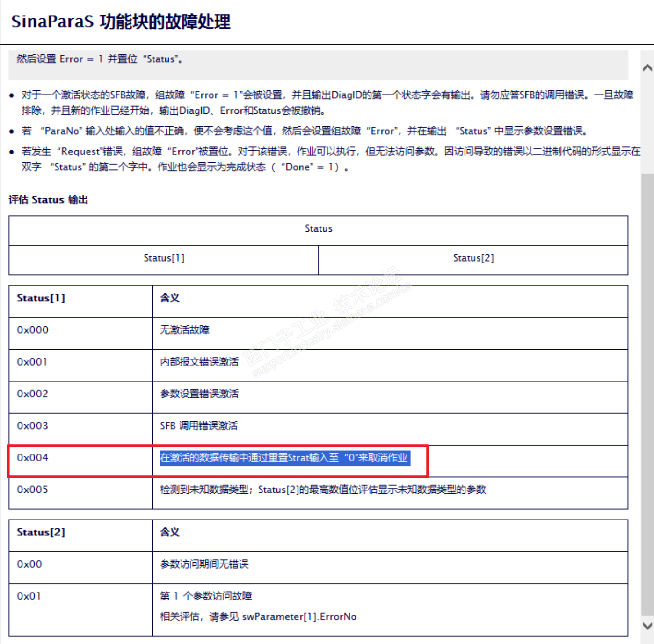The height and width of the screenshot is (644, 654).
Task: Click the bullet text starting "对于一个激活状态的SFB故障"
Action: point(327,102)
